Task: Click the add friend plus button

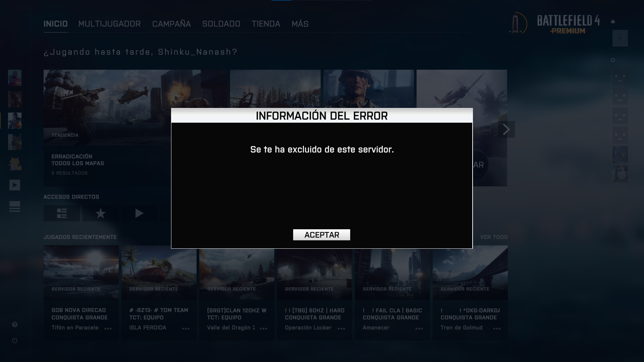Action: point(620,38)
